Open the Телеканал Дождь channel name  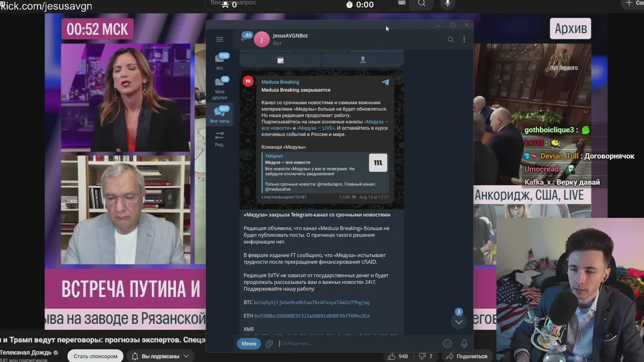coord(26,352)
